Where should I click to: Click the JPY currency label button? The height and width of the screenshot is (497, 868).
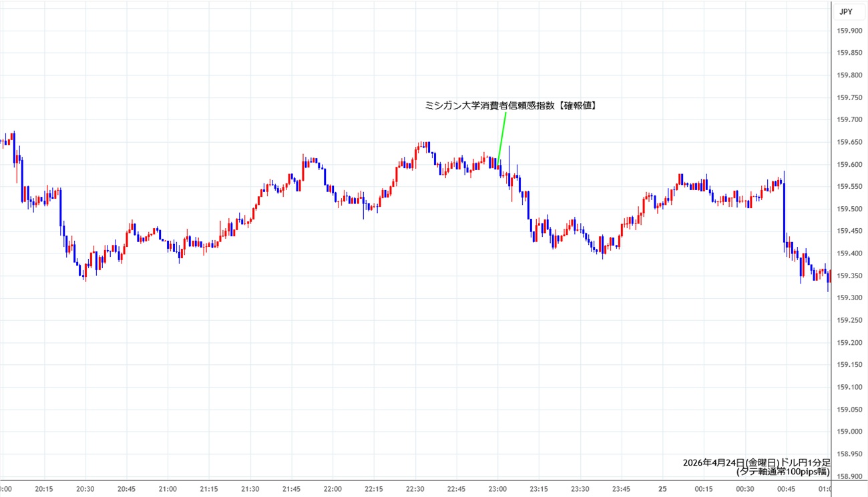pos(845,11)
